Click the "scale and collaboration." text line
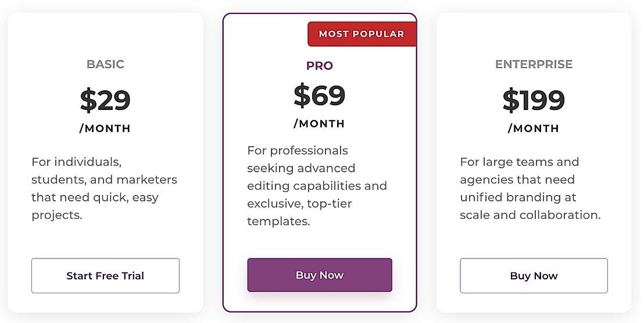Image resolution: width=644 pixels, height=323 pixels. [x=530, y=215]
